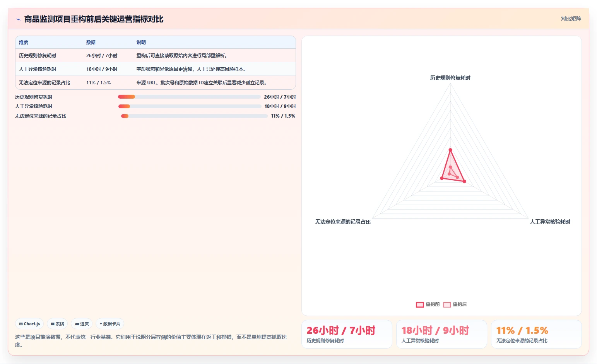Toggle the 重构后 legend swatch
The width and height of the screenshot is (597, 364).
(x=447, y=305)
